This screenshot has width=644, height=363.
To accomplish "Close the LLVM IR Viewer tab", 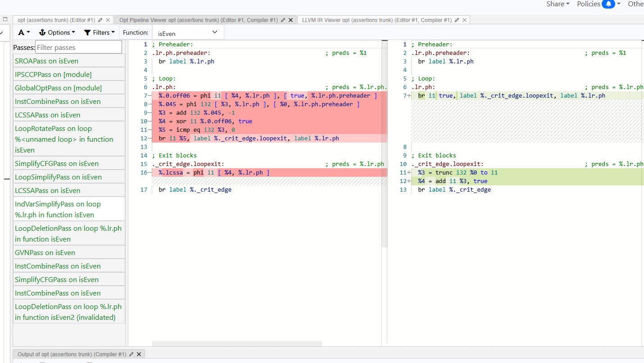I will point(464,20).
